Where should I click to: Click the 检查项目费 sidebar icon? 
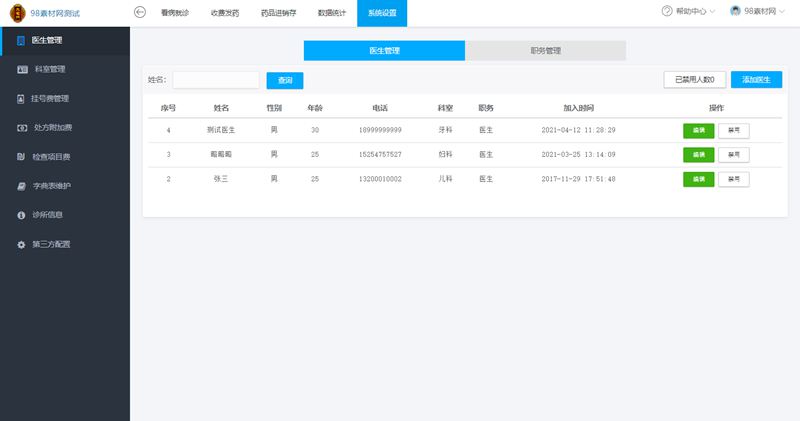click(x=21, y=157)
